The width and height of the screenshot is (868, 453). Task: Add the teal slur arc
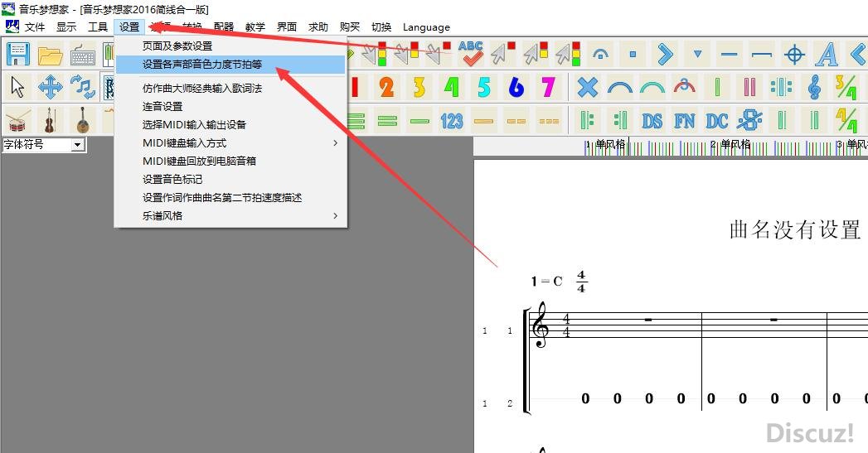pos(652,88)
